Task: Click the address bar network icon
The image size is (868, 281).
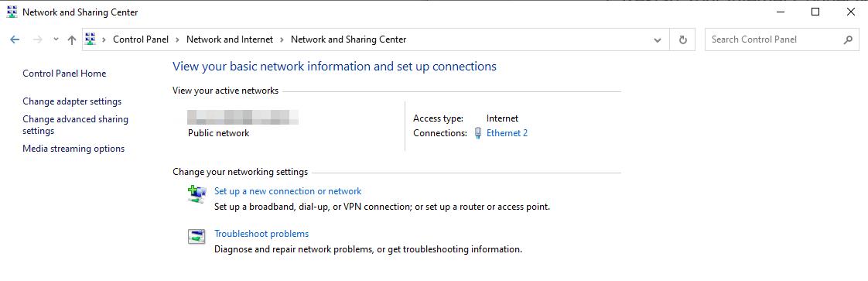Action: pos(91,39)
